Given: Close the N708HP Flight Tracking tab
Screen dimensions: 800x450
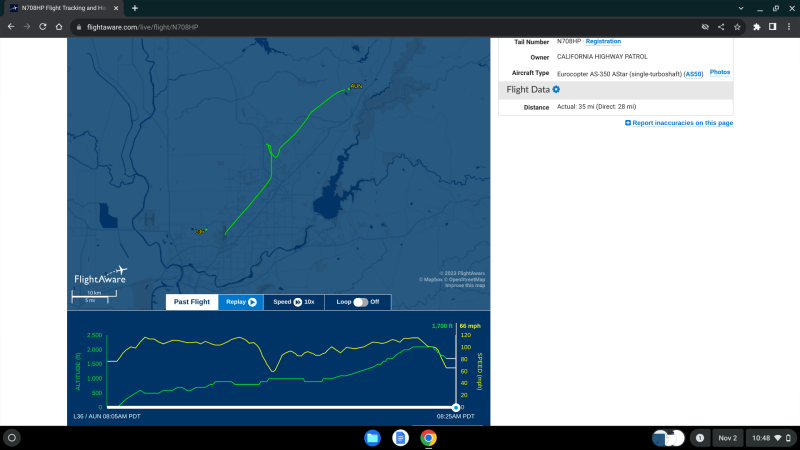Looking at the screenshot, I should [116, 8].
